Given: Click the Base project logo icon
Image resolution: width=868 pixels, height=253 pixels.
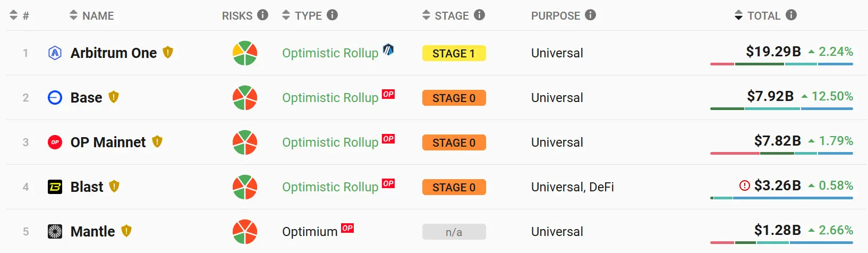Looking at the screenshot, I should pyautogui.click(x=55, y=98).
